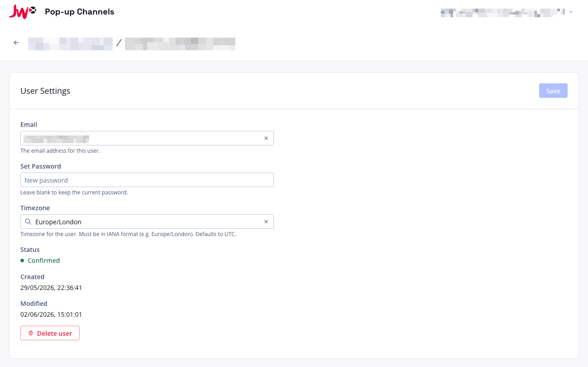The height and width of the screenshot is (367, 588).
Task: Click the Pop-up Channels title
Action: pos(80,12)
